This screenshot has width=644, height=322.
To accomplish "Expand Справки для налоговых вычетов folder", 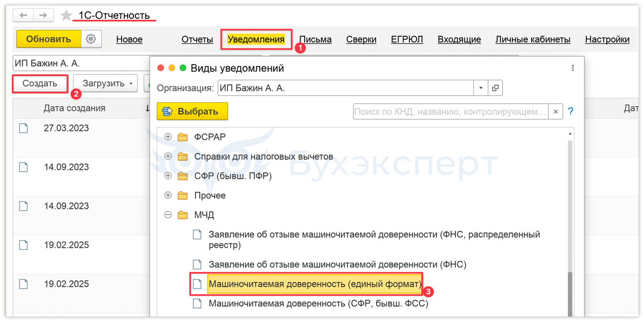I will click(x=168, y=156).
